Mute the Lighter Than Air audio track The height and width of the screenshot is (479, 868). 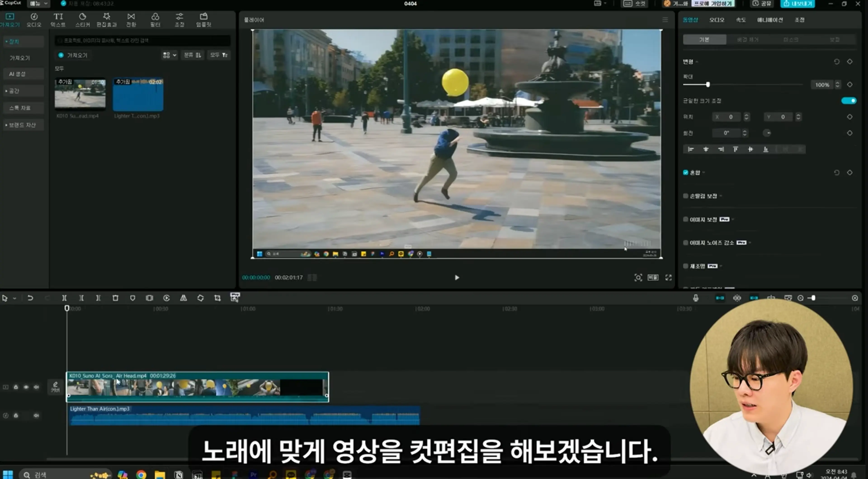tap(36, 416)
